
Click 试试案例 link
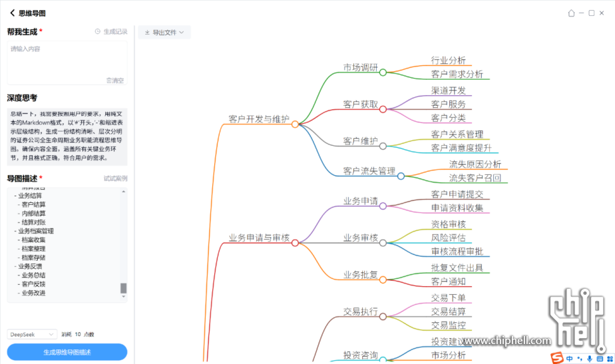click(115, 178)
